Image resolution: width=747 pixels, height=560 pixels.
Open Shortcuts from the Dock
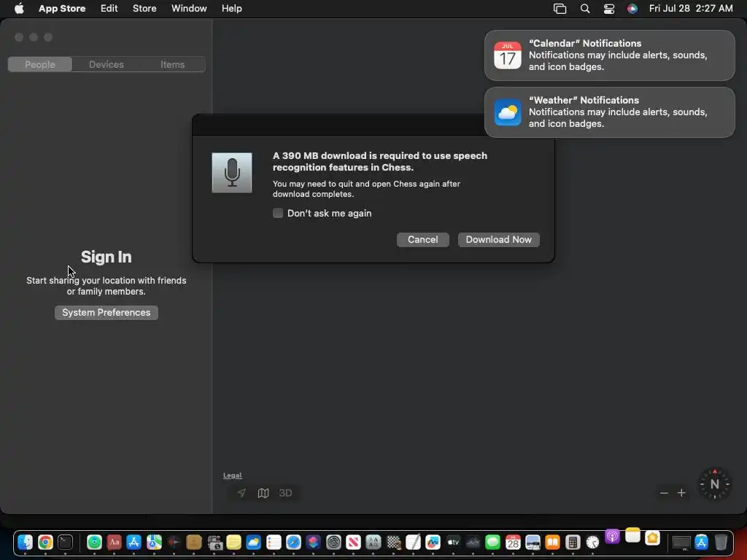click(313, 542)
